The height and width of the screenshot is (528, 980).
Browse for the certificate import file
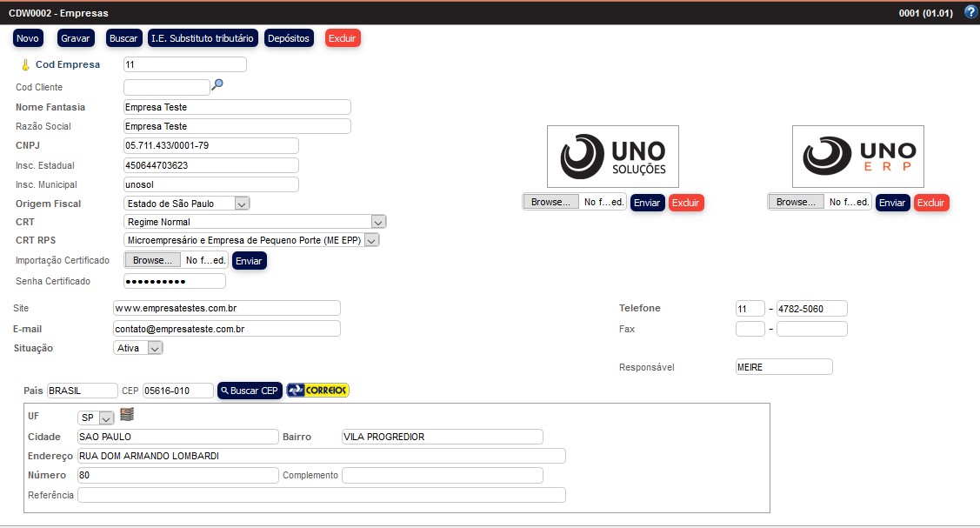click(153, 260)
